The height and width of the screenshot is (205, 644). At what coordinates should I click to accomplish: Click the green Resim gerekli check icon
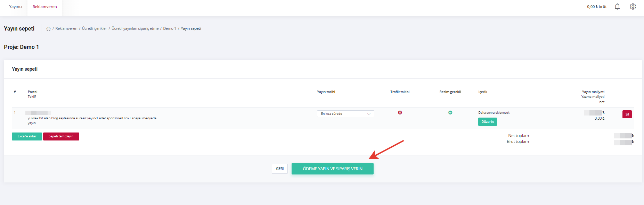point(450,113)
